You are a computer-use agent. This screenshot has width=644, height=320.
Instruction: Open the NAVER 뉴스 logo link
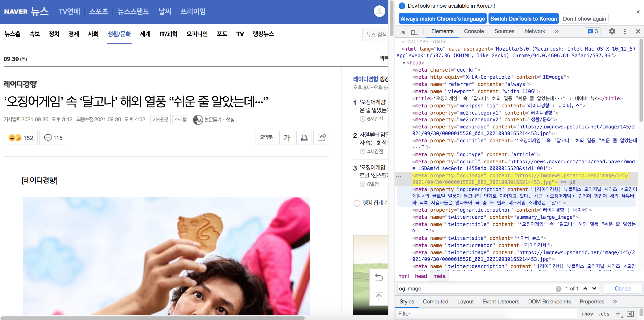(x=26, y=11)
